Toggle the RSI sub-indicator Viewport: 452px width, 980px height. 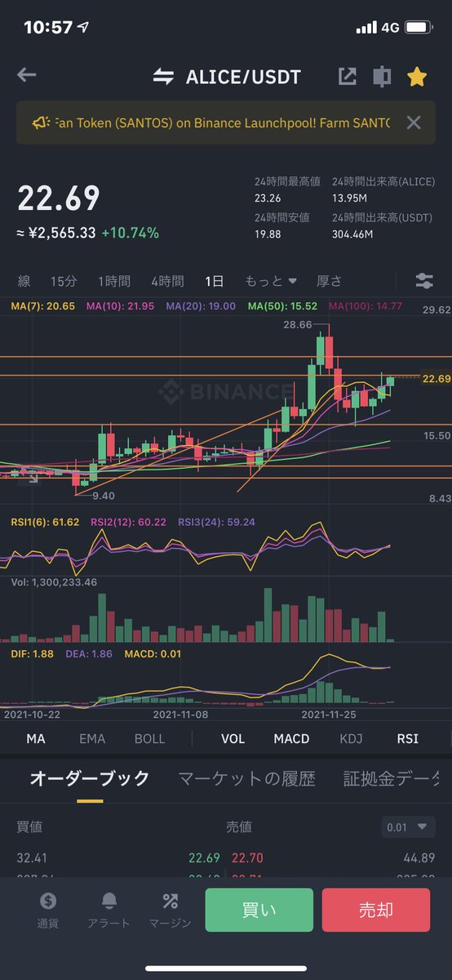pos(407,738)
